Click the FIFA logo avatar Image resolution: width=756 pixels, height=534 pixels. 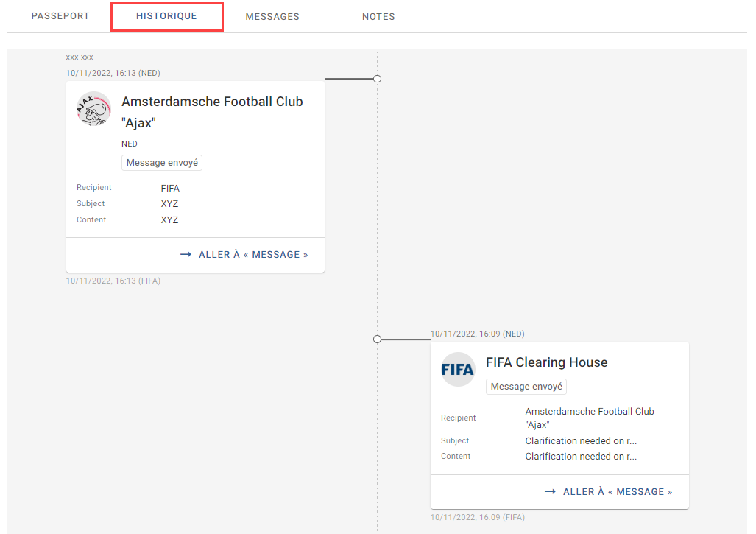coord(458,369)
